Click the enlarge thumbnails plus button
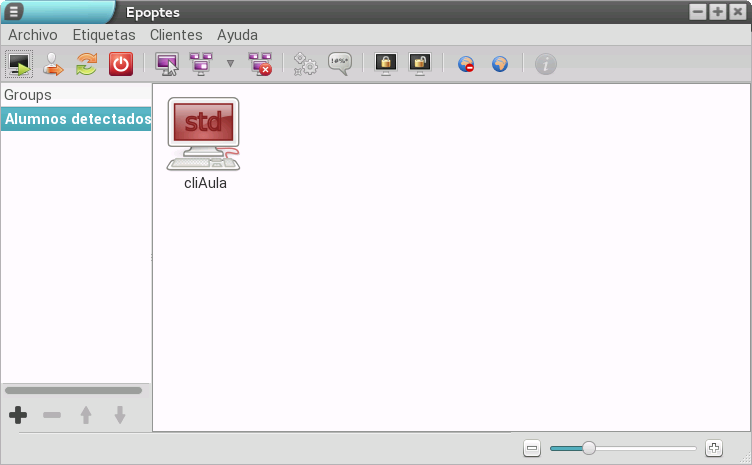The height and width of the screenshot is (465, 752). pyautogui.click(x=713, y=448)
